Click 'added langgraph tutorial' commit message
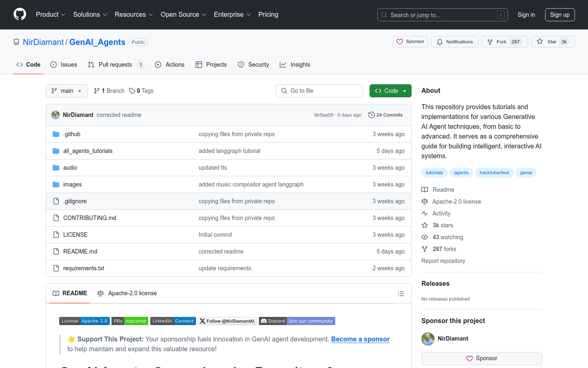This screenshot has width=588, height=368. pos(229,151)
